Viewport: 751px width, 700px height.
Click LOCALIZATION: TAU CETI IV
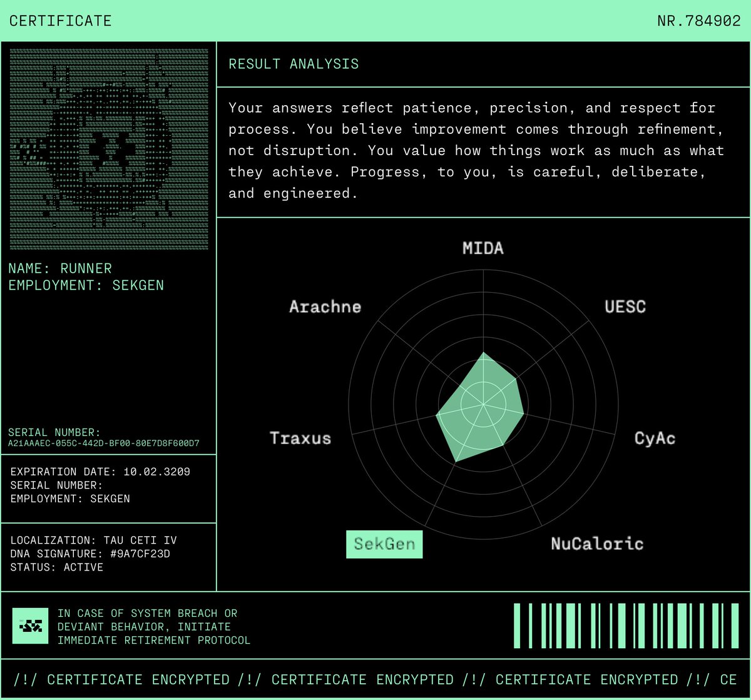(x=94, y=540)
